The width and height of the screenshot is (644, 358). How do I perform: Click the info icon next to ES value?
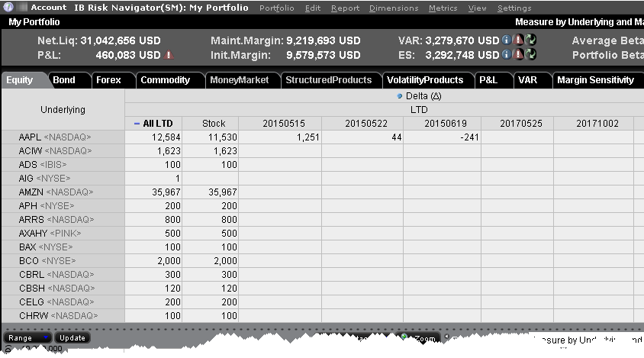click(507, 54)
